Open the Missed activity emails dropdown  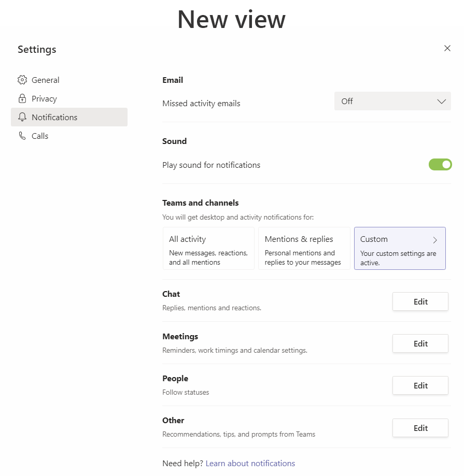click(x=392, y=102)
